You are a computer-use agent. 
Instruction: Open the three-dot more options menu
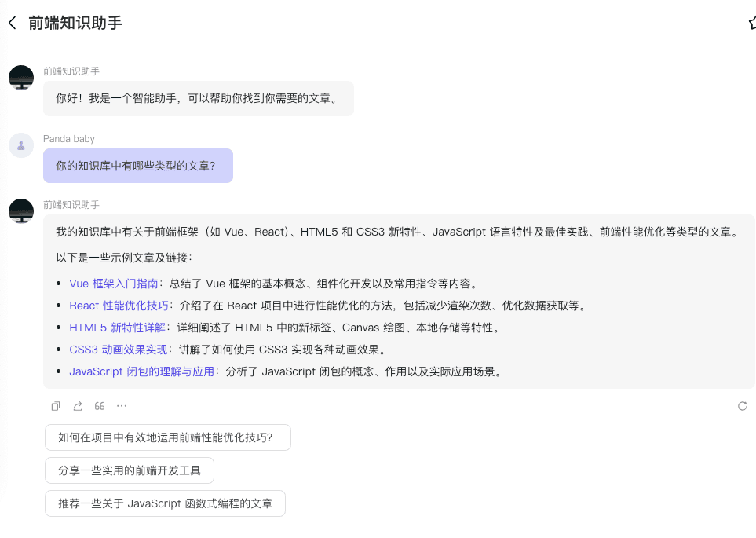(122, 406)
